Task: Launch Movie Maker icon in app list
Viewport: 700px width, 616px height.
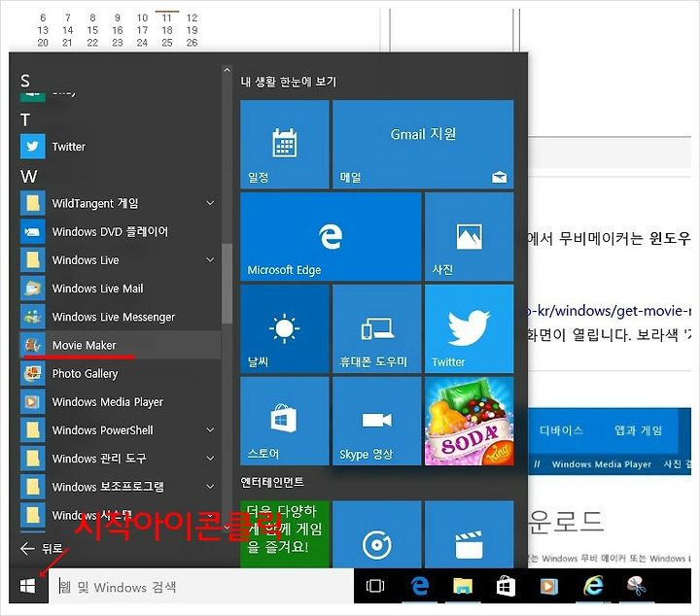Action: [33, 345]
